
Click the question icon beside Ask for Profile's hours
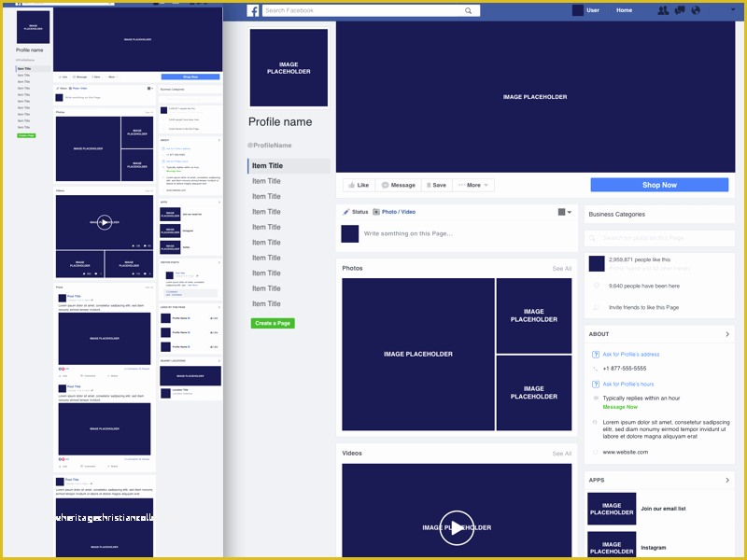pos(595,385)
